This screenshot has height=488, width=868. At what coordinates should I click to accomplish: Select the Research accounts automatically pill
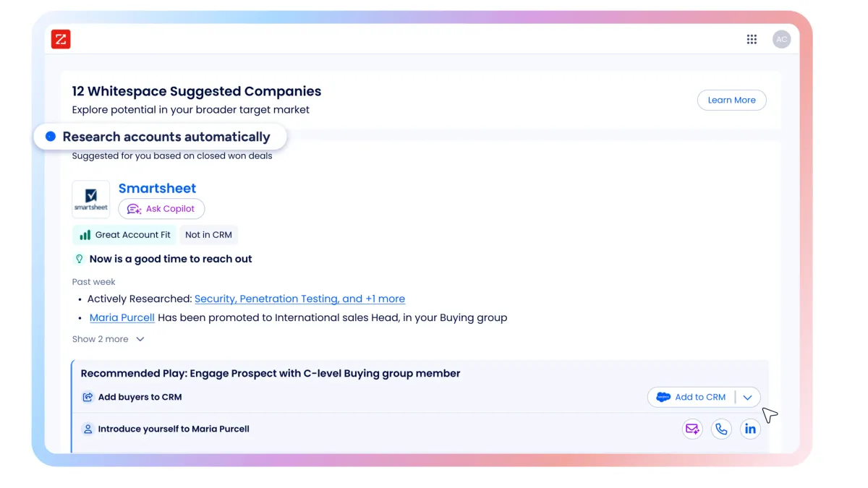click(x=159, y=136)
